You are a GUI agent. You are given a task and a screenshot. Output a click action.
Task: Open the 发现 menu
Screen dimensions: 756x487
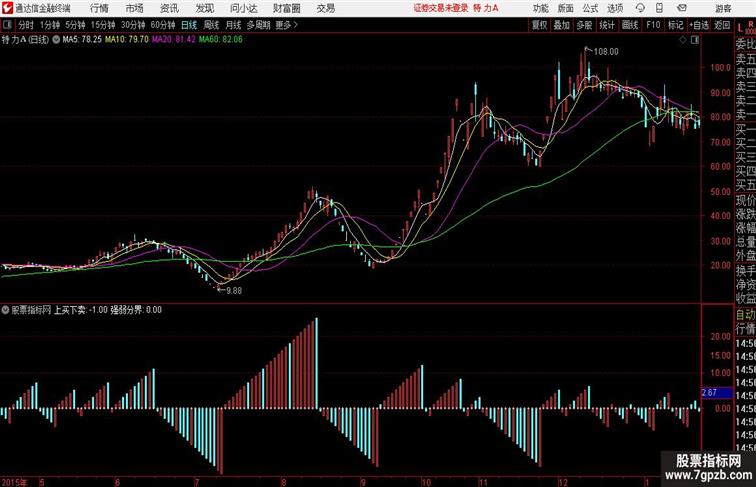204,8
